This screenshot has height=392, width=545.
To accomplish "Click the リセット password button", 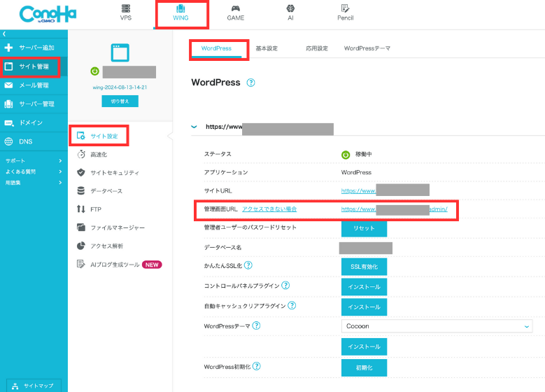I will click(x=364, y=228).
